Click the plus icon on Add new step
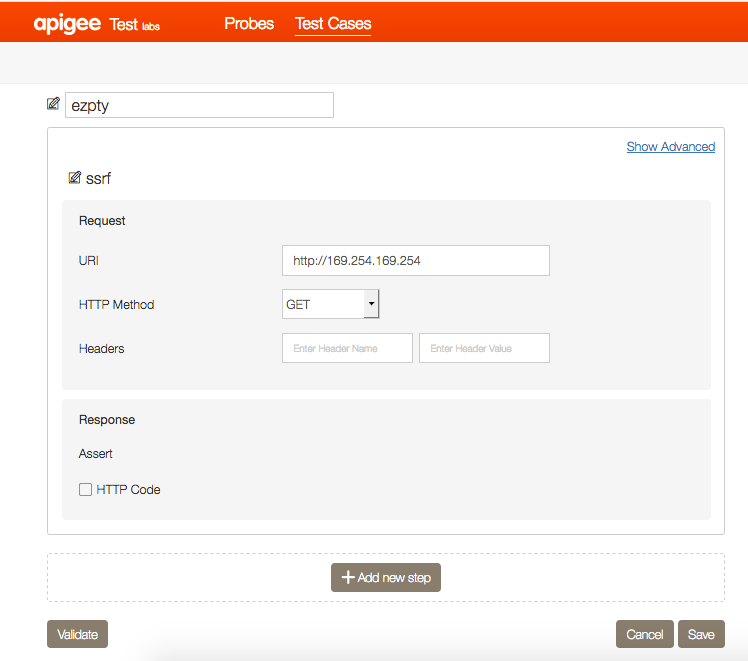 tap(348, 577)
